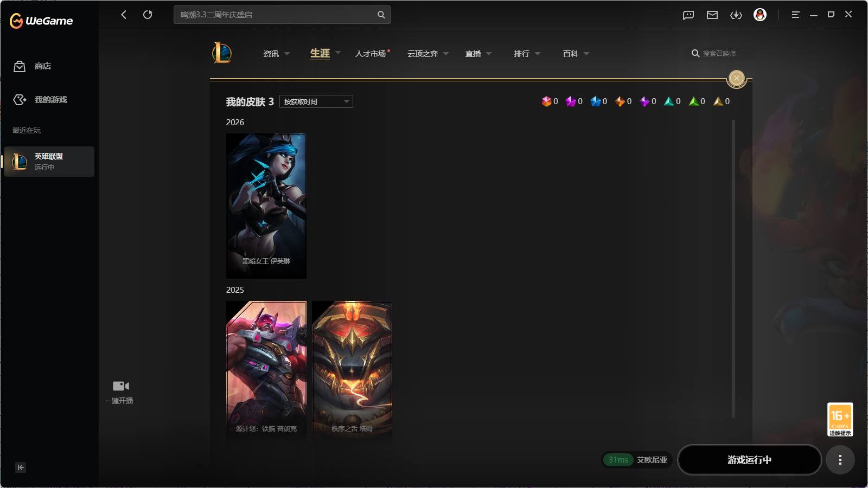
Task: Click the teal triangle gem icon
Action: click(x=669, y=101)
